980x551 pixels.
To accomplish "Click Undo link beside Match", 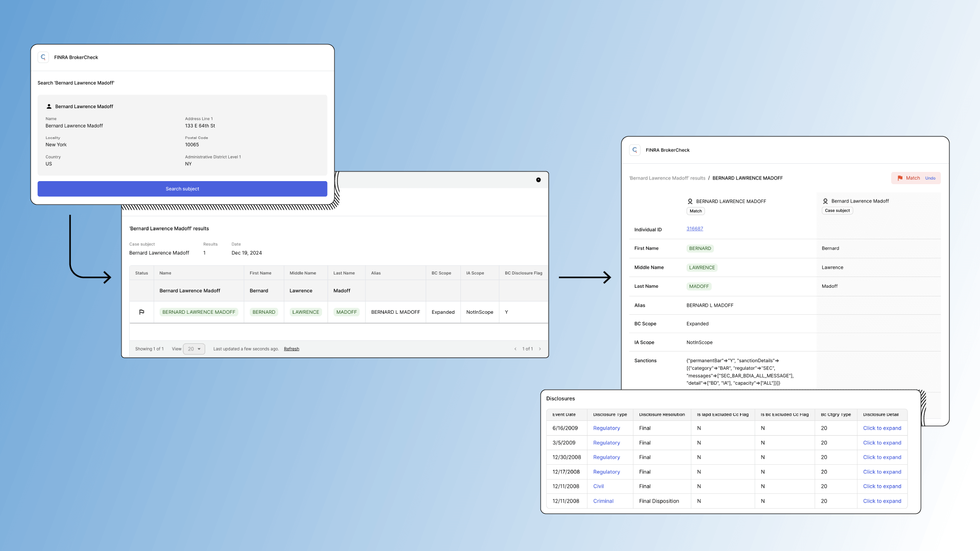I will 930,178.
